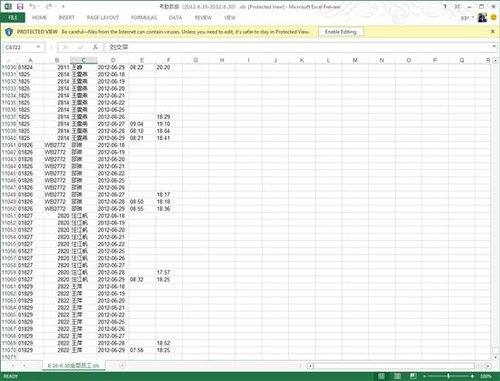Viewport: 500px width, 381px height.
Task: Switch to Normal view in status bar
Action: 381,376
